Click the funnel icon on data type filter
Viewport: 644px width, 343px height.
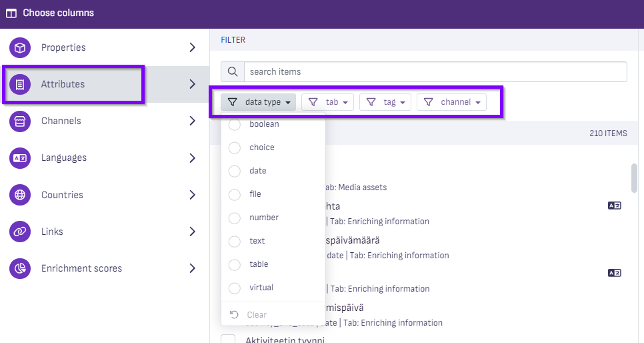[233, 102]
